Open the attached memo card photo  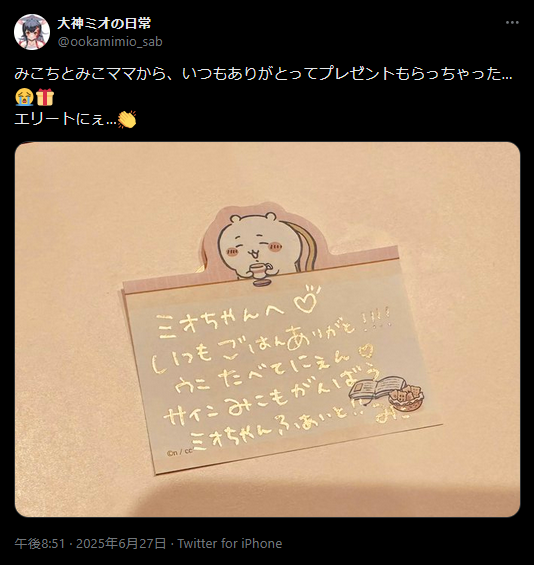click(x=267, y=329)
